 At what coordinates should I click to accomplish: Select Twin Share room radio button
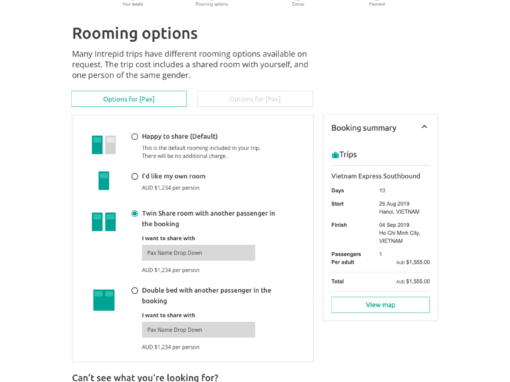135,213
